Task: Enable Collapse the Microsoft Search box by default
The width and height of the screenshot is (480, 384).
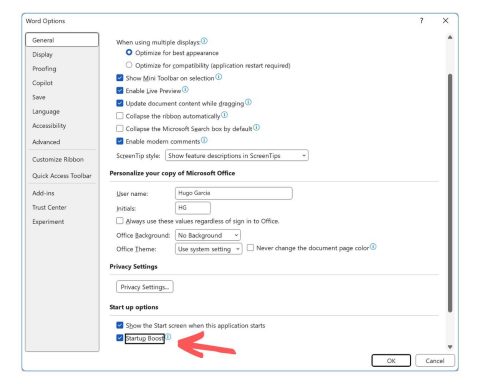Action: (x=120, y=128)
